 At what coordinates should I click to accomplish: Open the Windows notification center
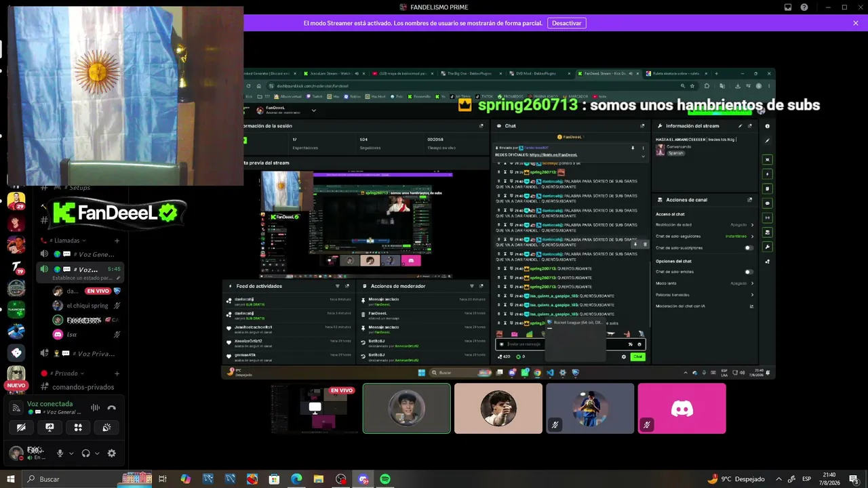click(853, 479)
